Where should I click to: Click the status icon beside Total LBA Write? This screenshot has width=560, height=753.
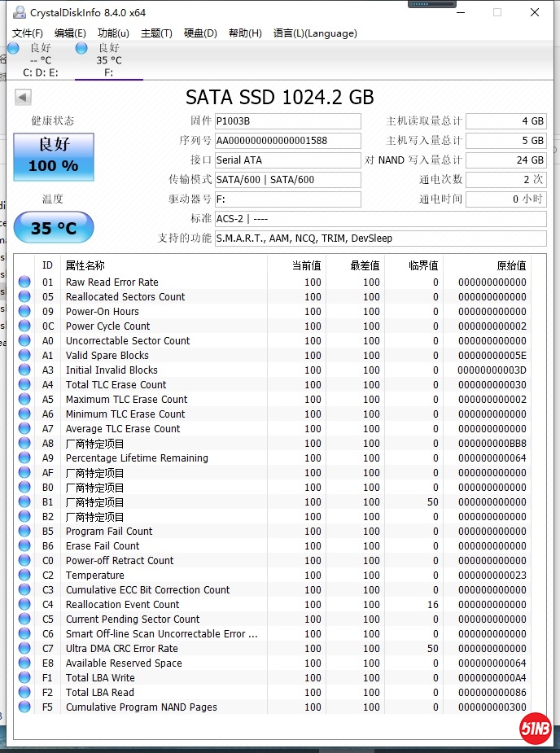pyautogui.click(x=24, y=678)
